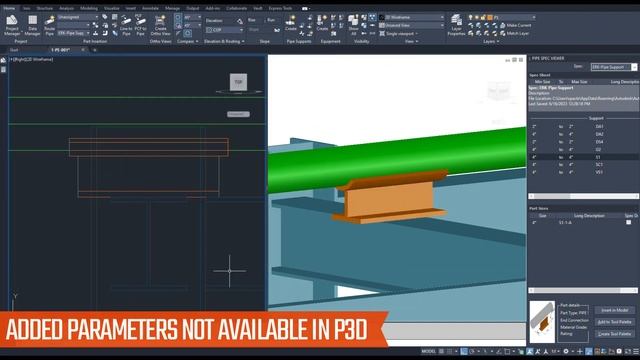
Task: Open the COP justification dropdown
Action: click(224, 30)
